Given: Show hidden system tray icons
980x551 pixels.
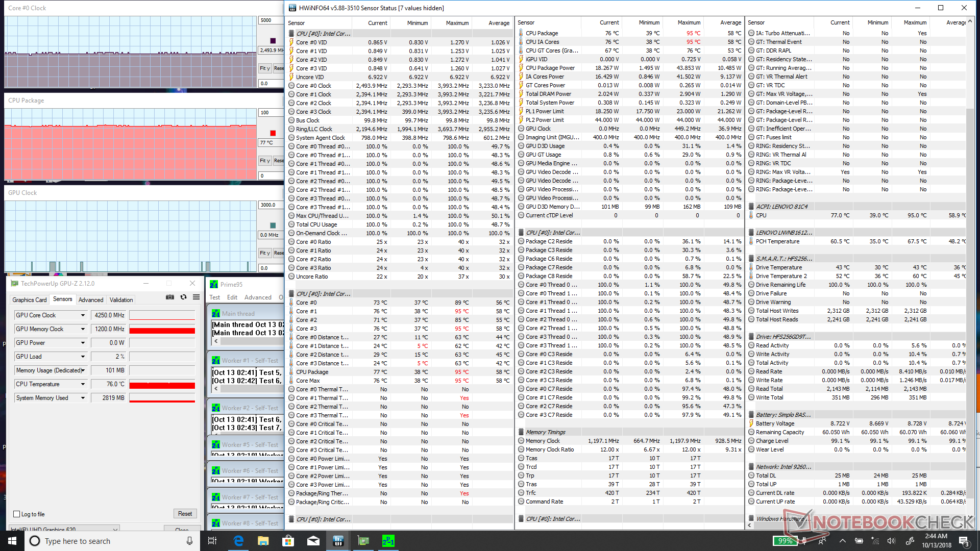Looking at the screenshot, I should pos(842,541).
